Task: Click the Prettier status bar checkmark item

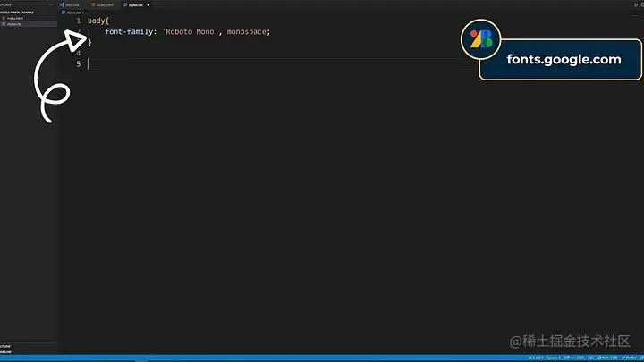Action: 629,358
